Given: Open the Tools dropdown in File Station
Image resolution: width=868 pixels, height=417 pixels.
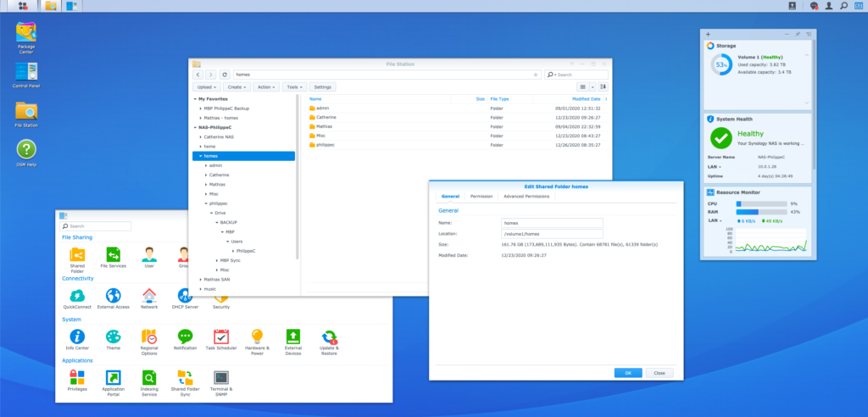Looking at the screenshot, I should pos(294,87).
